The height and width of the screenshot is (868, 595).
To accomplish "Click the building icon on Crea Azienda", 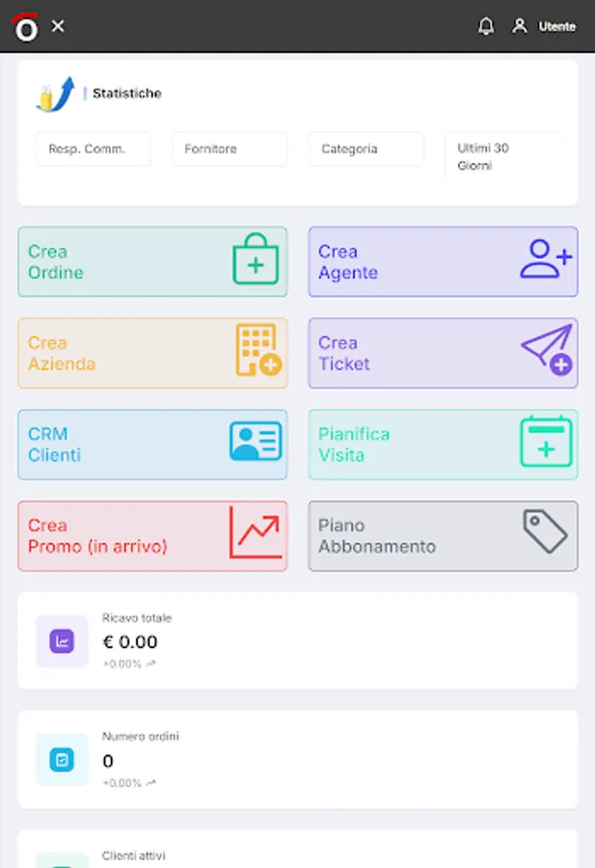I will click(x=257, y=352).
